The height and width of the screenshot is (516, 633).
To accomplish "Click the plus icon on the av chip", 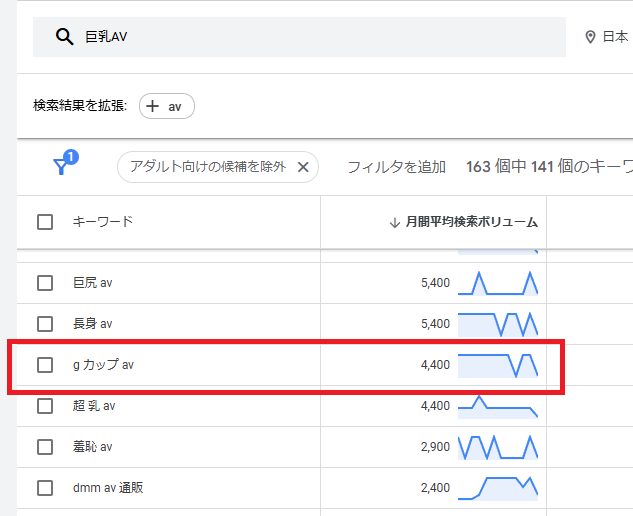I will point(152,106).
